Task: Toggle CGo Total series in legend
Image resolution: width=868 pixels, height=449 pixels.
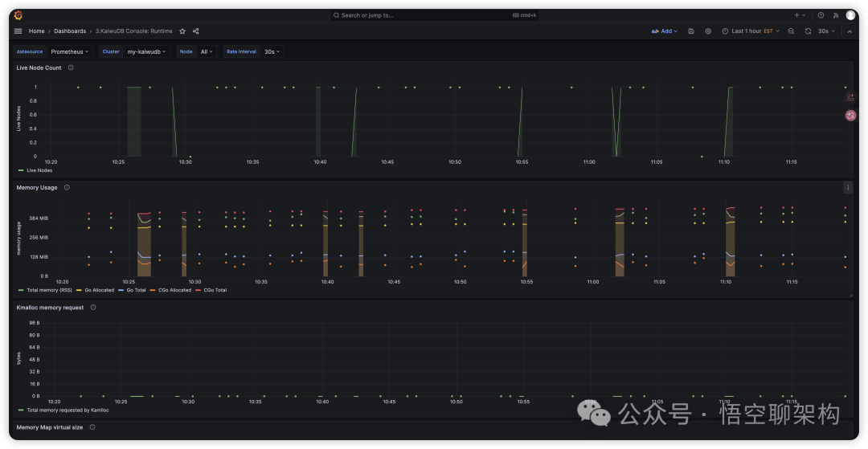Action: click(215, 290)
